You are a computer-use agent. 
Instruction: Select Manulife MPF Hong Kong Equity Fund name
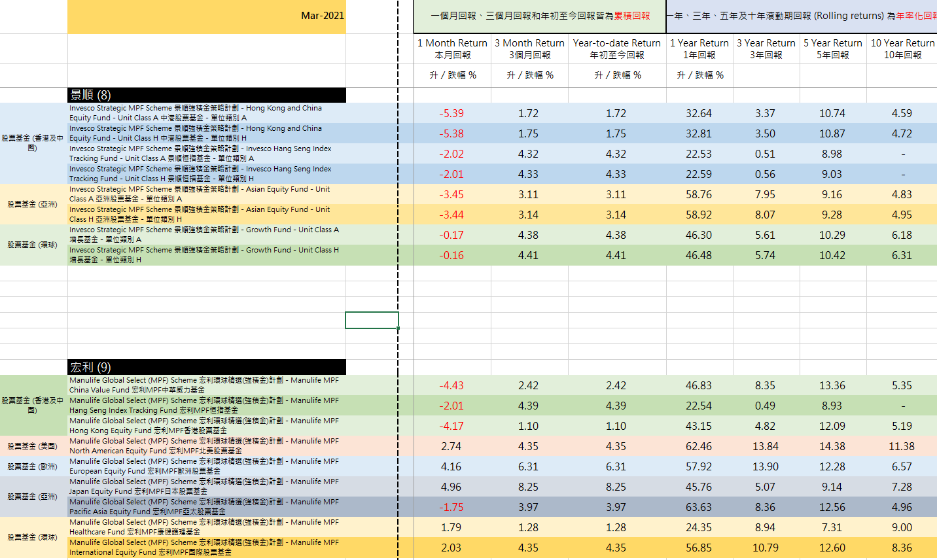[207, 426]
